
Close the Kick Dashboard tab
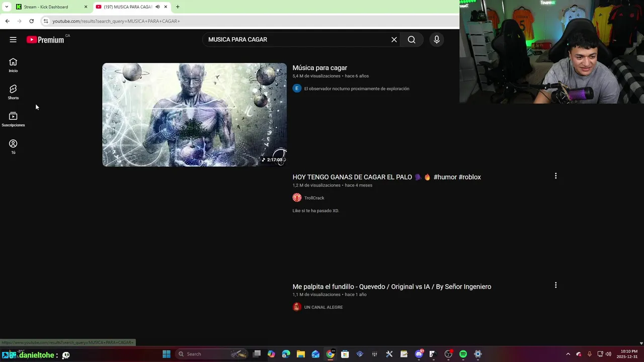(x=86, y=7)
